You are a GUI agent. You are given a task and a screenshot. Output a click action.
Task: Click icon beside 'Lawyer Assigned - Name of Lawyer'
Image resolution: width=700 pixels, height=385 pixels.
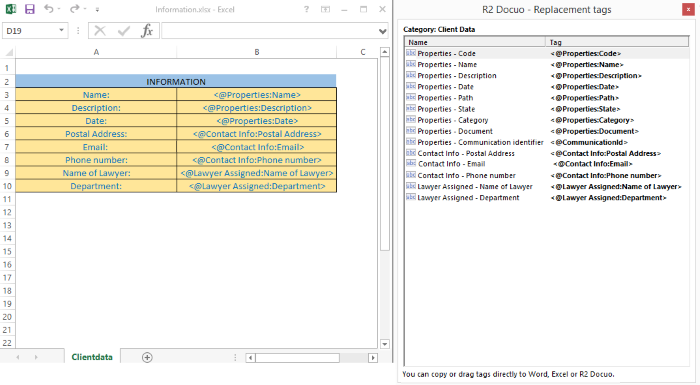tap(411, 186)
